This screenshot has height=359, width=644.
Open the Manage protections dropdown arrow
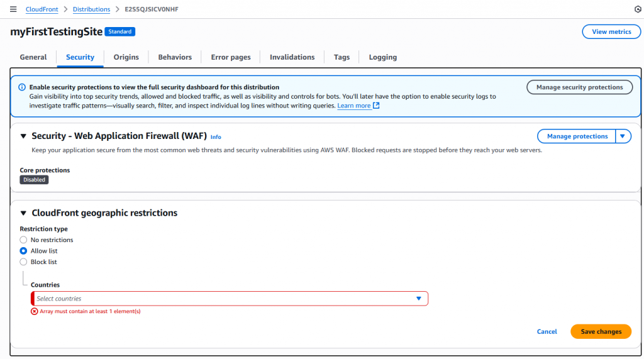[x=623, y=136]
